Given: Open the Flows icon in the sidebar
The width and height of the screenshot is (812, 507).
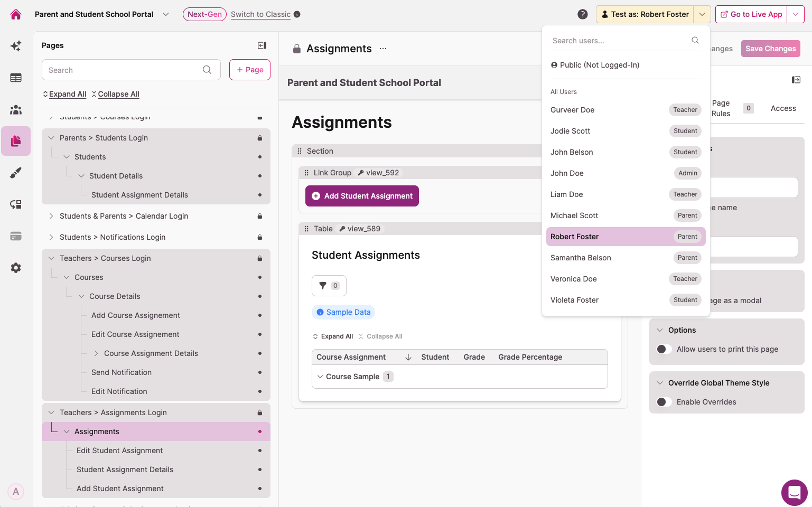Looking at the screenshot, I should (x=15, y=204).
